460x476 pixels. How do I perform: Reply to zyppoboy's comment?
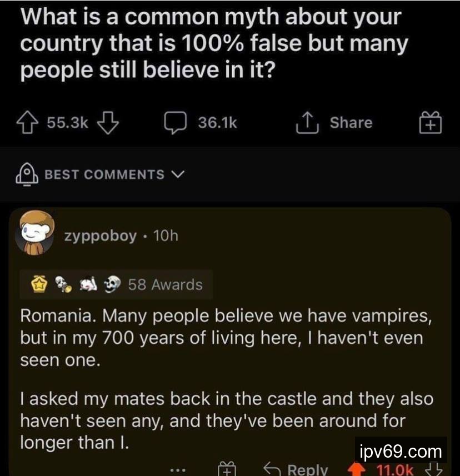click(x=297, y=469)
